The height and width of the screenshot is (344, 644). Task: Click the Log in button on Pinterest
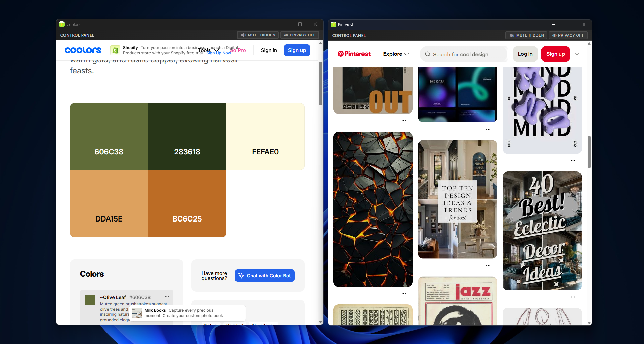(x=525, y=54)
